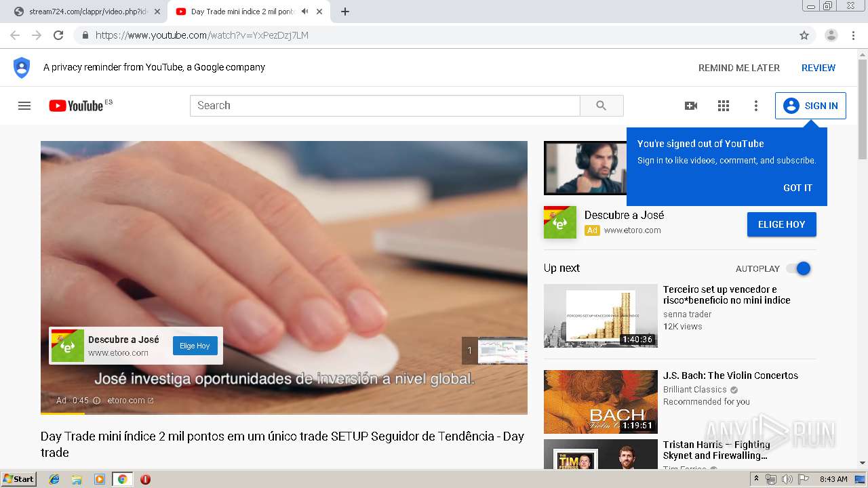Open the Chrome three-dot menu
Viewport: 868px width, 488px height.
(853, 35)
